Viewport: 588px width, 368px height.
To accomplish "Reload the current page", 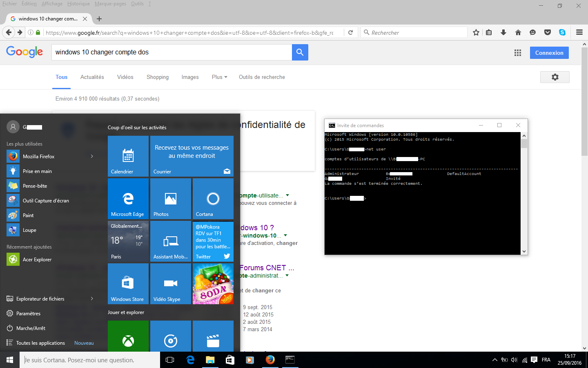I will [350, 32].
